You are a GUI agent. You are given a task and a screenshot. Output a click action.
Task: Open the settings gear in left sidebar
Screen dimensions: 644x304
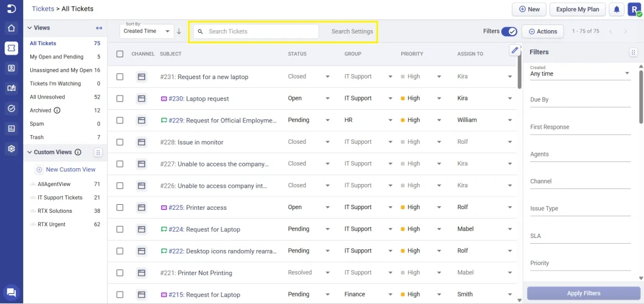coord(11,149)
